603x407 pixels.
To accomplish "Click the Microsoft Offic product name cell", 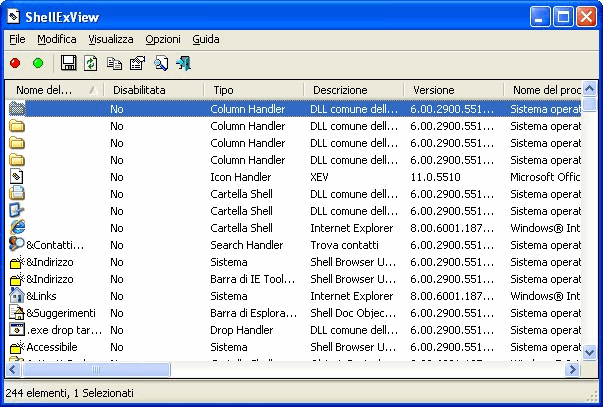I will (x=545, y=177).
